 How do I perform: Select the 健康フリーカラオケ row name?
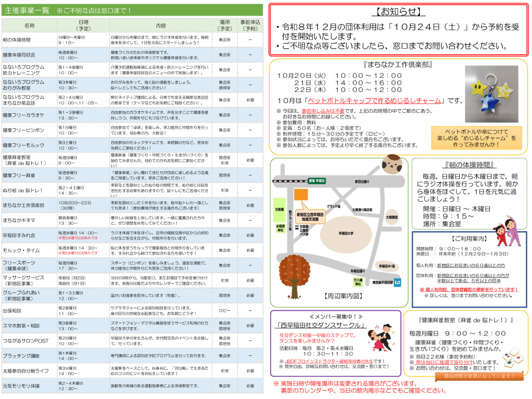[23, 115]
